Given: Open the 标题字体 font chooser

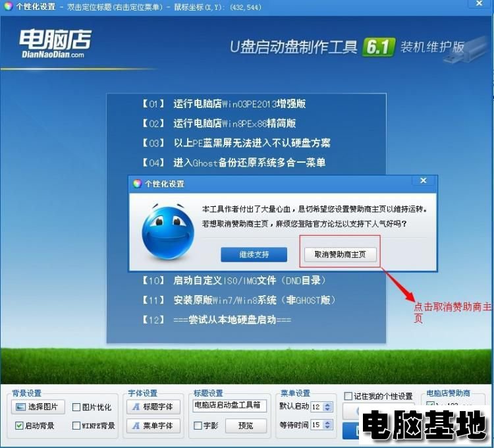Looking at the screenshot, I should (153, 406).
